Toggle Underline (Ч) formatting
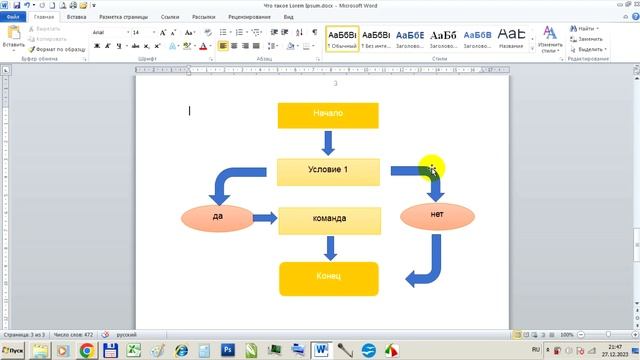The width and height of the screenshot is (640, 360). click(x=118, y=46)
